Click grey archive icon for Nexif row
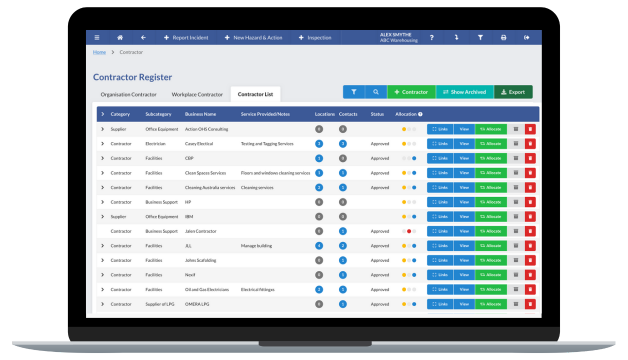Screen dimensions: 628x360 click(x=516, y=275)
